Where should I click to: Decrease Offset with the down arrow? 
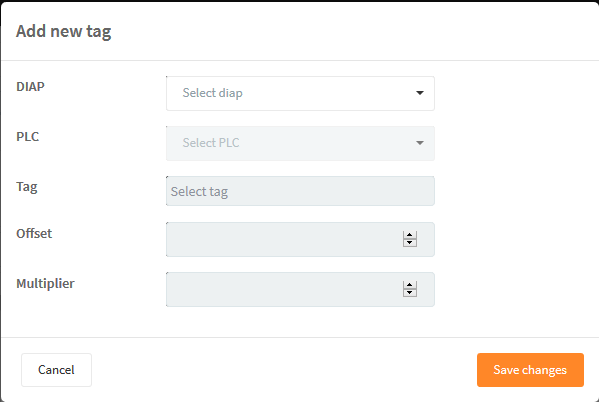coord(410,243)
